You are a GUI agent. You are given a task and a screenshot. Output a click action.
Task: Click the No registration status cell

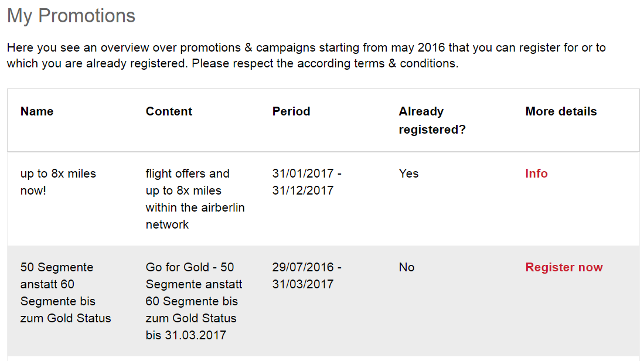pyautogui.click(x=407, y=267)
